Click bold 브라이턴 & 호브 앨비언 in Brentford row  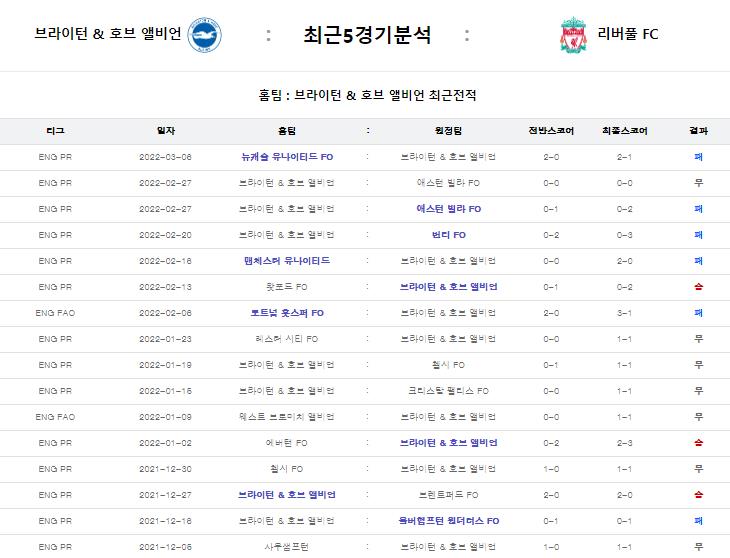click(287, 495)
